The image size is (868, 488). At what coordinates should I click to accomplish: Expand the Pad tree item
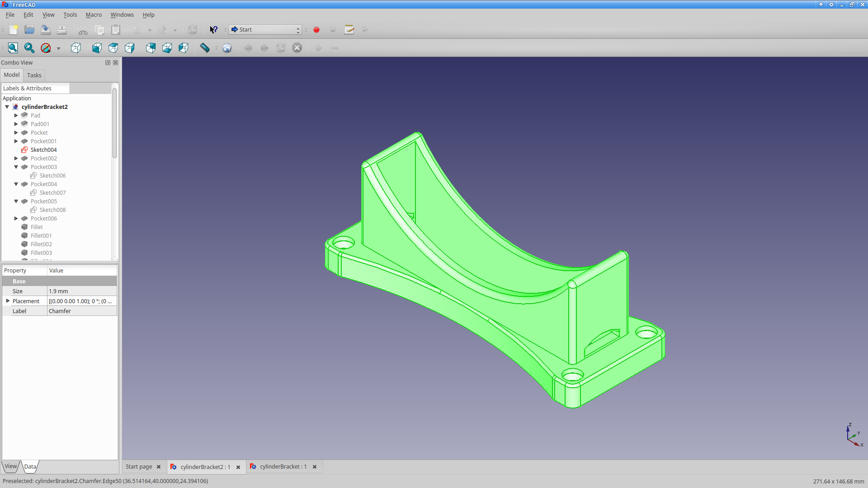[16, 116]
